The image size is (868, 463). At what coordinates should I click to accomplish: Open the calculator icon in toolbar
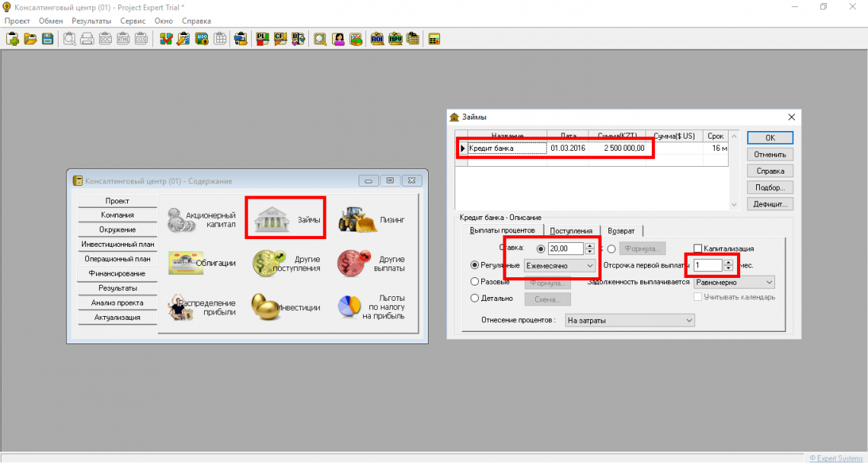(x=434, y=39)
